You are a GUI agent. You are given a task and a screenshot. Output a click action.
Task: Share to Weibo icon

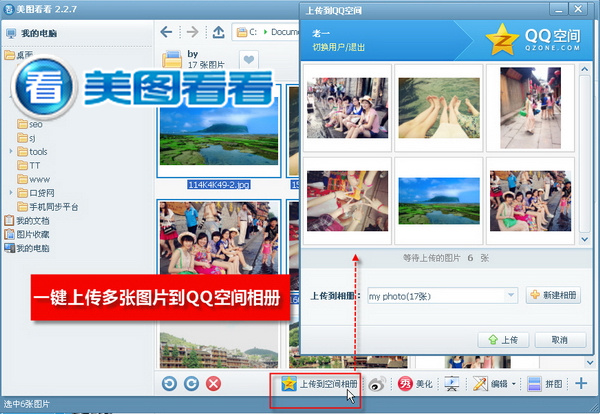377,384
